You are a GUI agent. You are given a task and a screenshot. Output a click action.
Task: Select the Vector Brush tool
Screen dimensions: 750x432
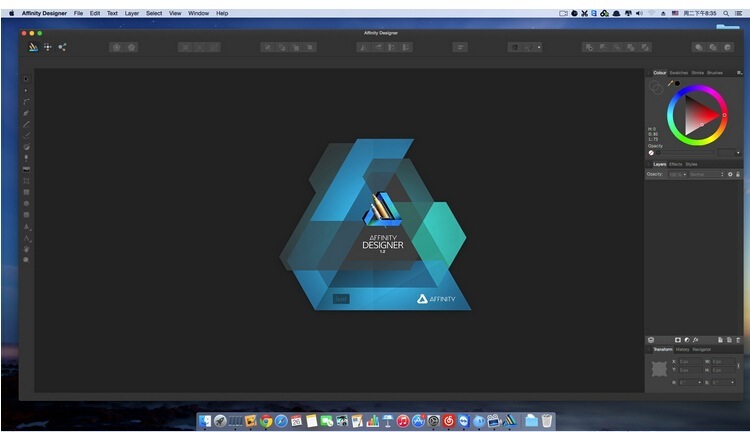tap(26, 135)
